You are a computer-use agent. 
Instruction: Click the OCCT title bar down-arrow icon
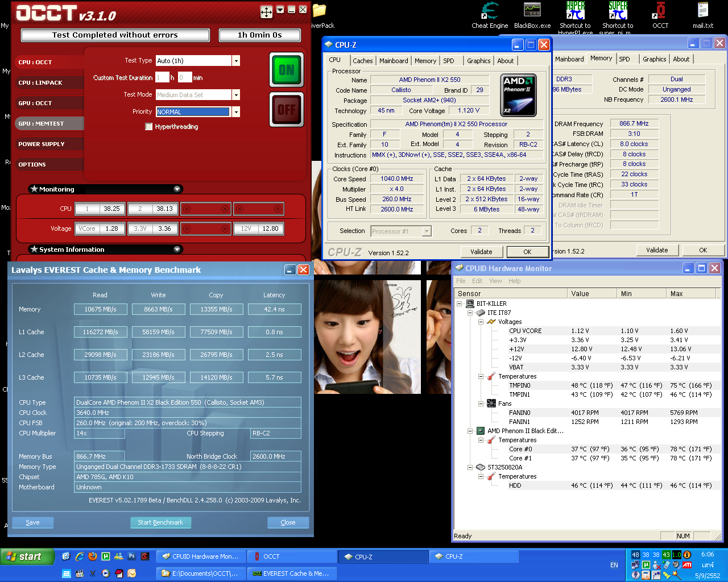pyautogui.click(x=280, y=10)
